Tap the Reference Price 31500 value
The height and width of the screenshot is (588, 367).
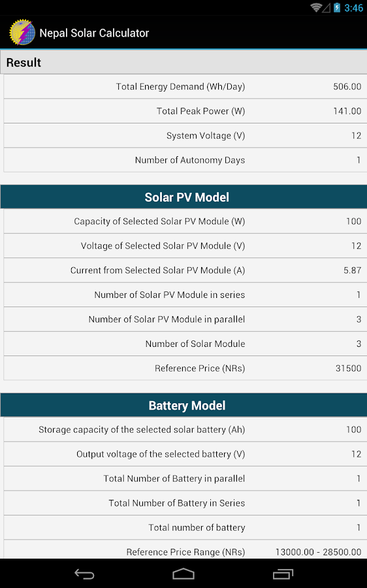(348, 368)
